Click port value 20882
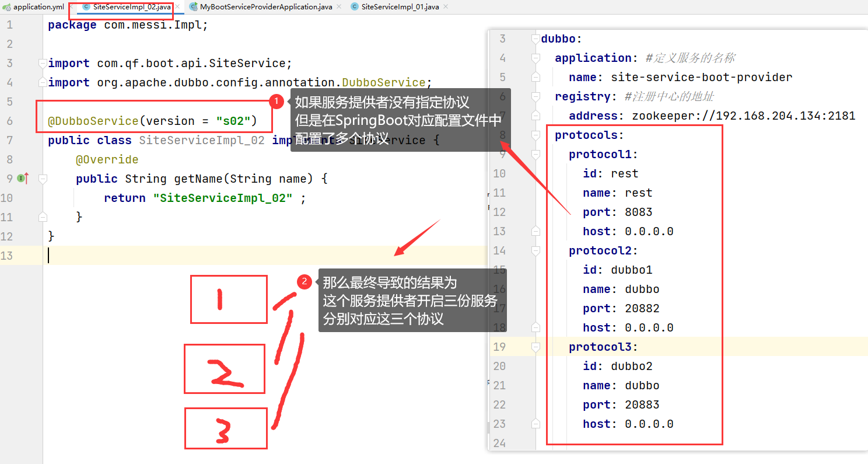Image resolution: width=868 pixels, height=464 pixels. pos(642,308)
